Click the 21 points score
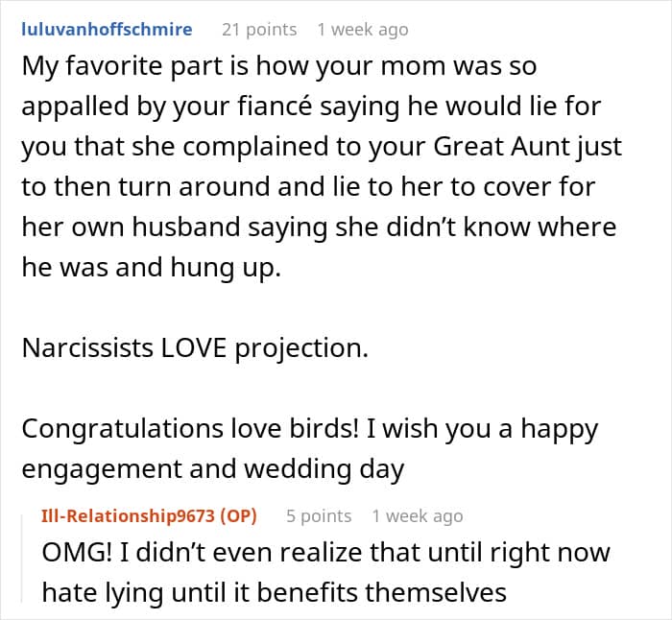This screenshot has width=672, height=620. (259, 29)
